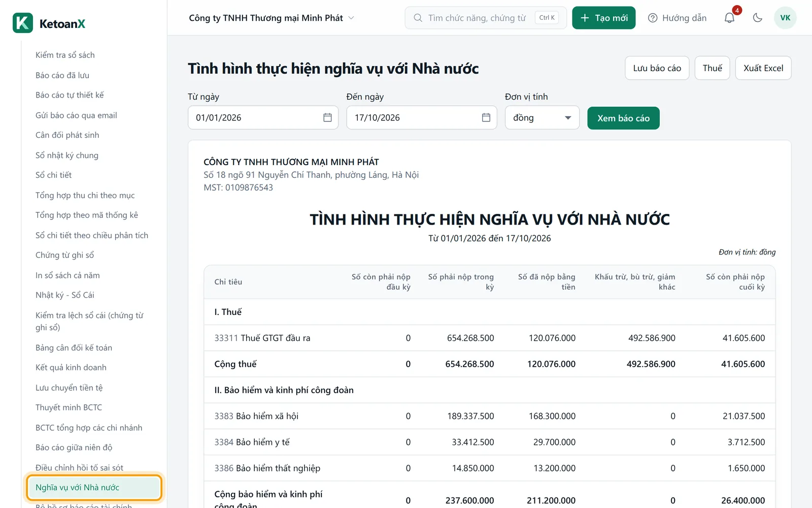Screen dimensions: 812x508
Task: Click 3386 Bảo hiểm thất nghiệp row
Action: [x=490, y=468]
